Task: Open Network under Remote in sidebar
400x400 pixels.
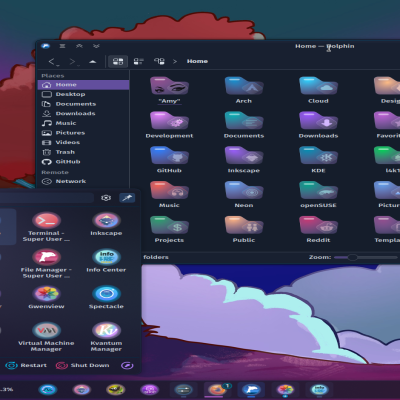Action: click(x=83, y=181)
